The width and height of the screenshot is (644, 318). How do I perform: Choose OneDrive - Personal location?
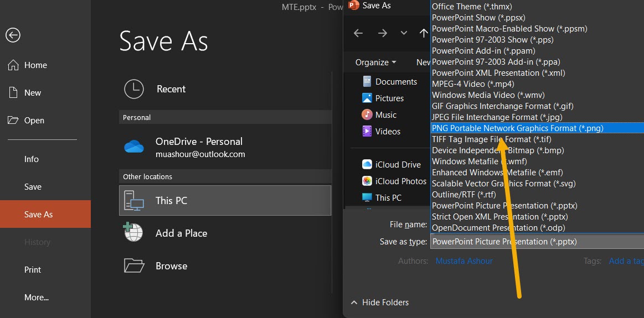[225, 147]
